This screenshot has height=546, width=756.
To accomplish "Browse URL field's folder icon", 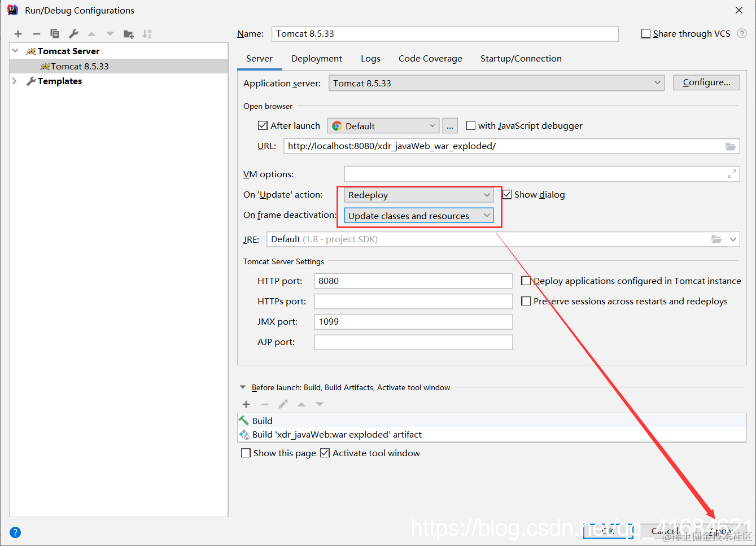I will tap(731, 146).
